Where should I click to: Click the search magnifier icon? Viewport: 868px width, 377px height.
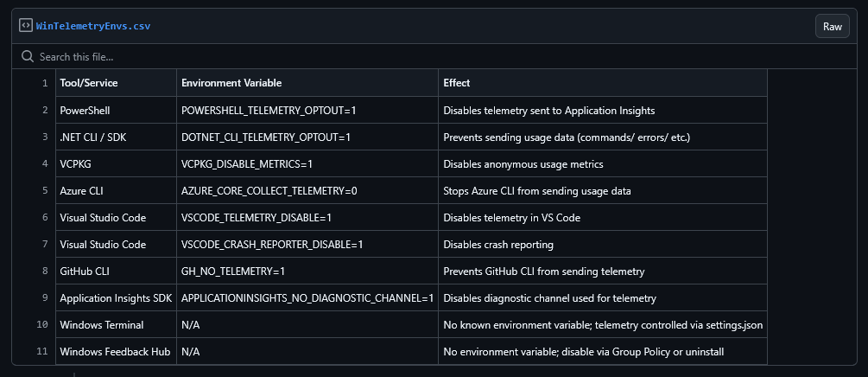[x=28, y=57]
